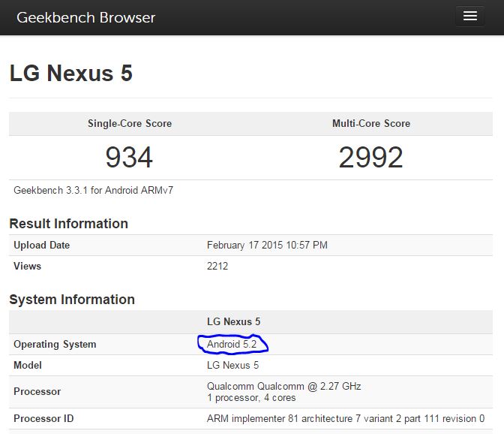The width and height of the screenshot is (504, 434).
Task: Select the Operating System row label
Action: (55, 344)
